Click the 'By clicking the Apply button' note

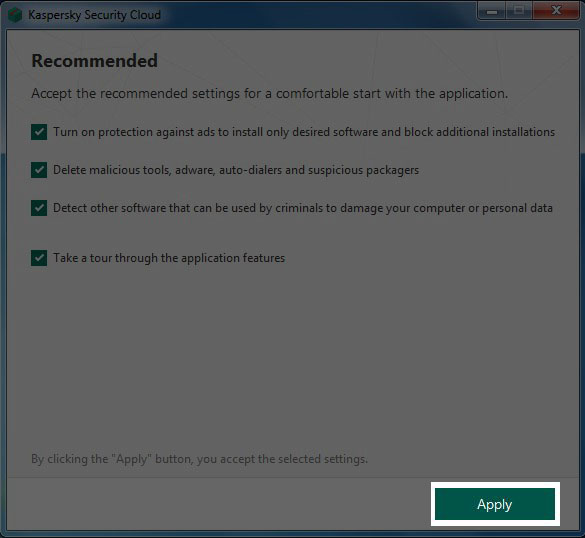tap(200, 459)
